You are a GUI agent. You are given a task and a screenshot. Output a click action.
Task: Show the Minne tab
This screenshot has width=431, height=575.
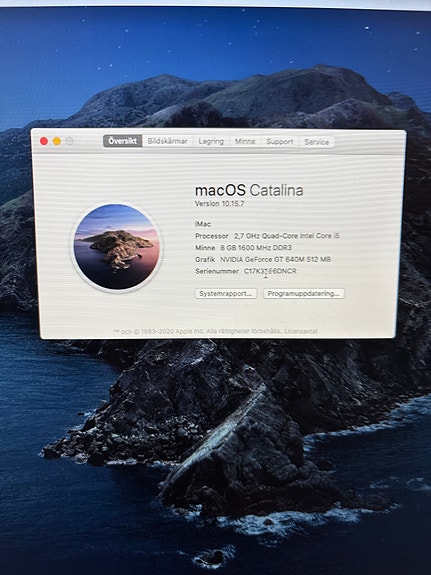[x=245, y=142]
